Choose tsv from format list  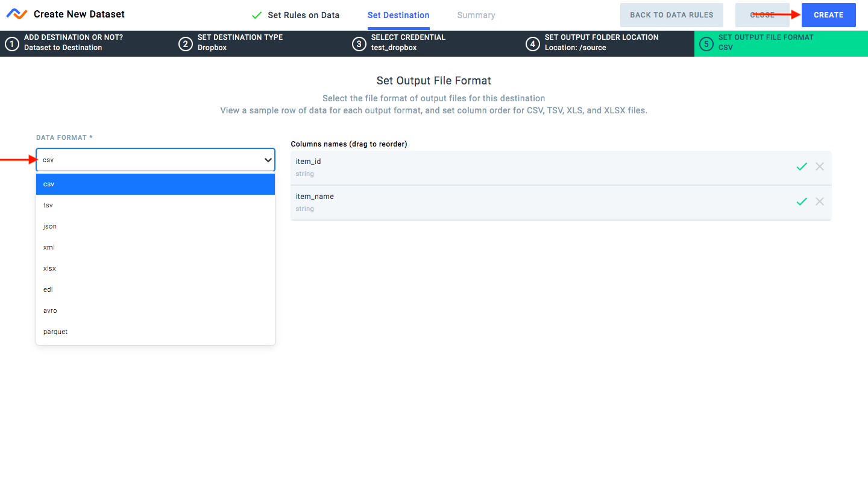(x=156, y=205)
